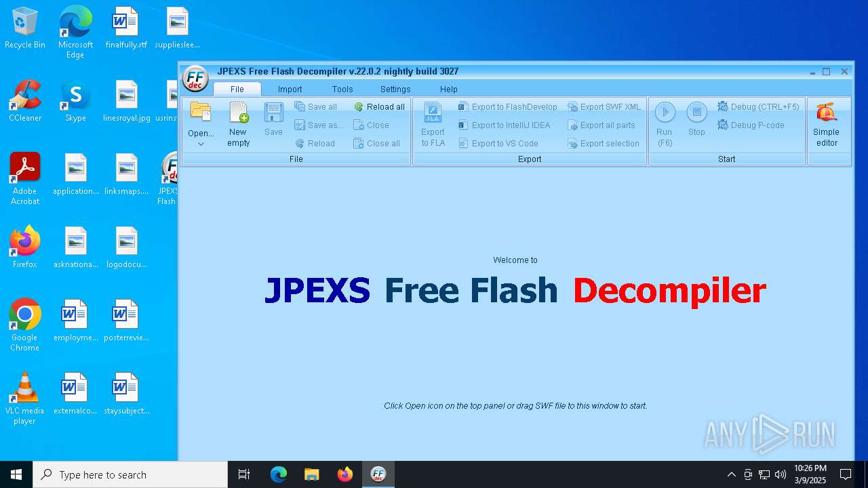Viewport: 868px width, 488px height.
Task: Expand the Open dropdown arrow
Action: pyautogui.click(x=201, y=144)
